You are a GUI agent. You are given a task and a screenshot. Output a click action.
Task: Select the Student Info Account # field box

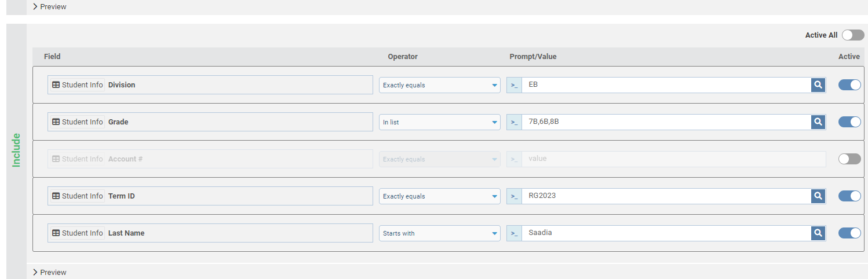tap(210, 159)
